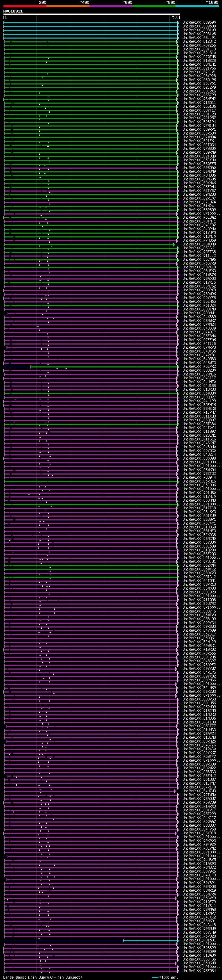This screenshot has width=222, height=980.
Task: Select the UniRef100_C0E589 entry
Action: pos(199,546)
